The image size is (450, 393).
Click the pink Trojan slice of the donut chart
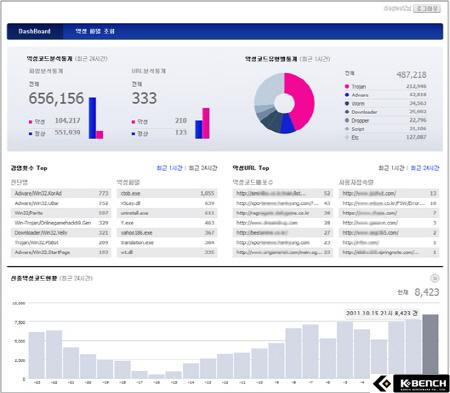(304, 100)
